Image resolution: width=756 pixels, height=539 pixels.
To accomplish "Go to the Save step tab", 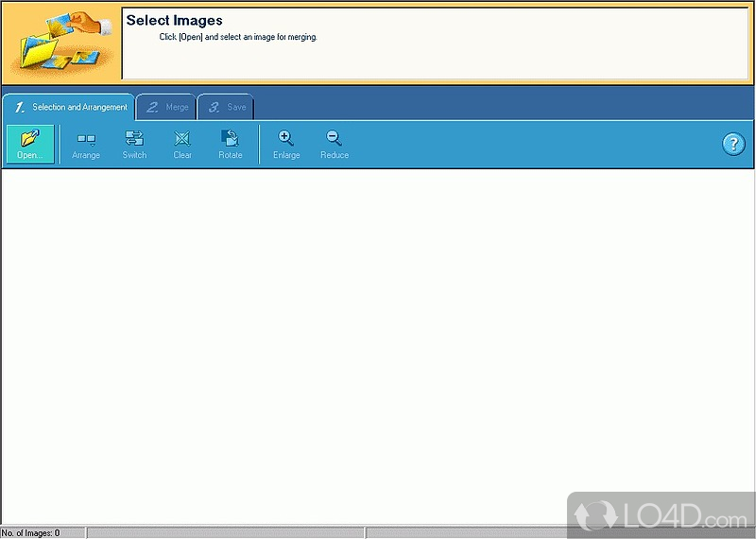I will pos(226,107).
